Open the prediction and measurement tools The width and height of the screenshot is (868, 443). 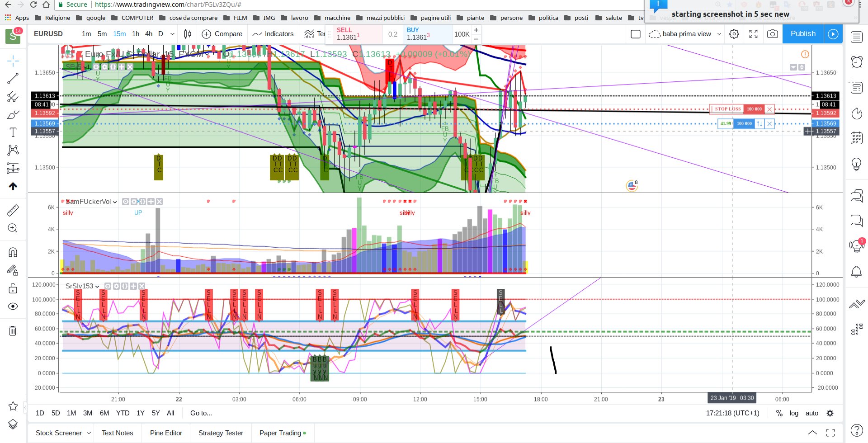pyautogui.click(x=13, y=168)
